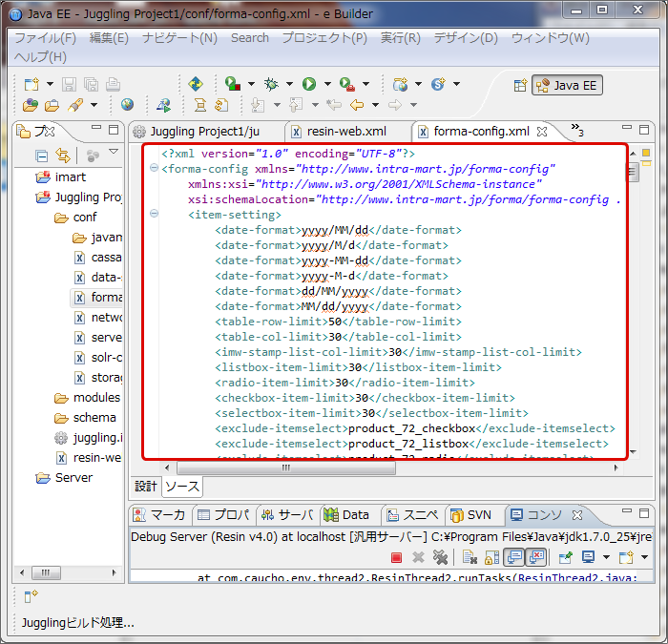This screenshot has height=644, width=668.
Task: Click the Run on Server icon
Action: click(x=233, y=84)
